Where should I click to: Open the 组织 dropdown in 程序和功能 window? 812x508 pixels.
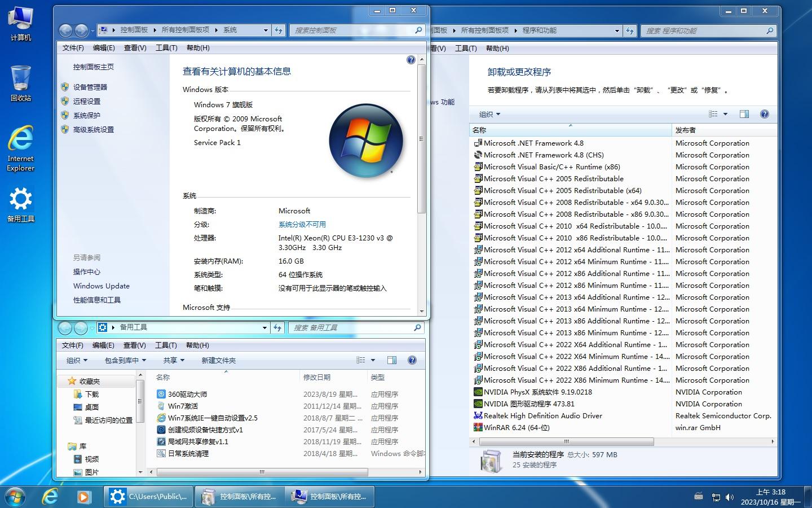490,114
